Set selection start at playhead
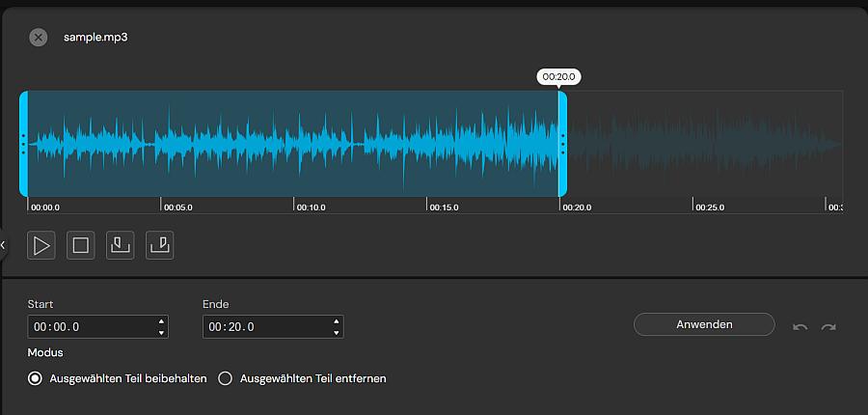 pos(120,246)
